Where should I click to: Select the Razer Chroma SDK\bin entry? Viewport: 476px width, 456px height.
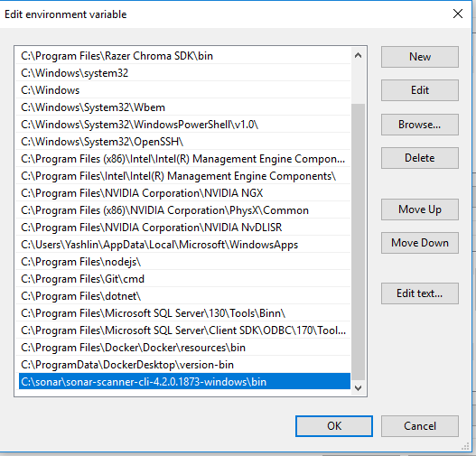(x=183, y=56)
